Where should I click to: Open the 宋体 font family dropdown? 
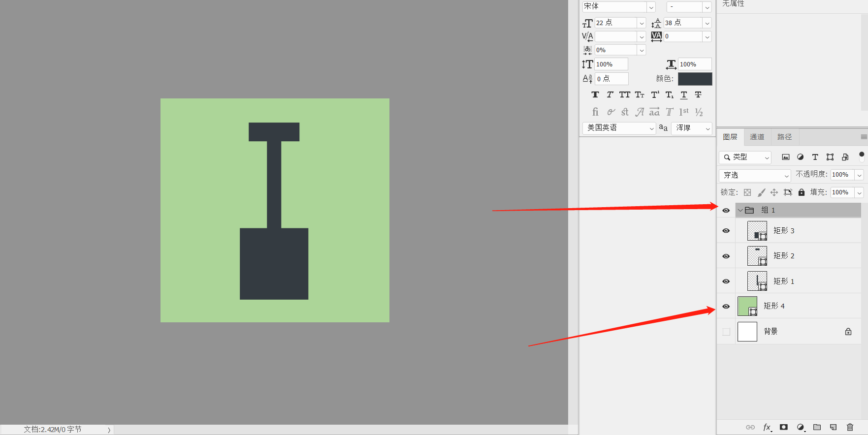(651, 7)
